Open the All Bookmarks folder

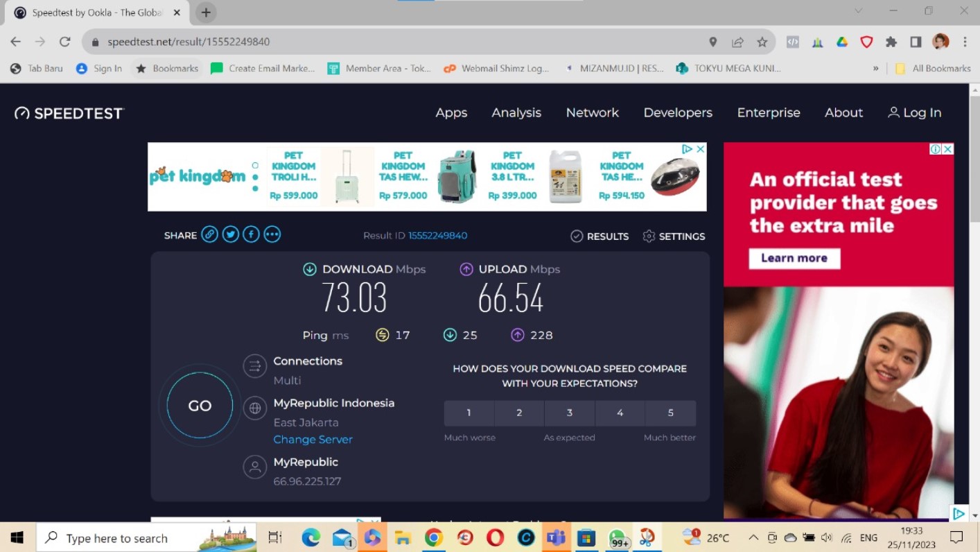coord(933,68)
